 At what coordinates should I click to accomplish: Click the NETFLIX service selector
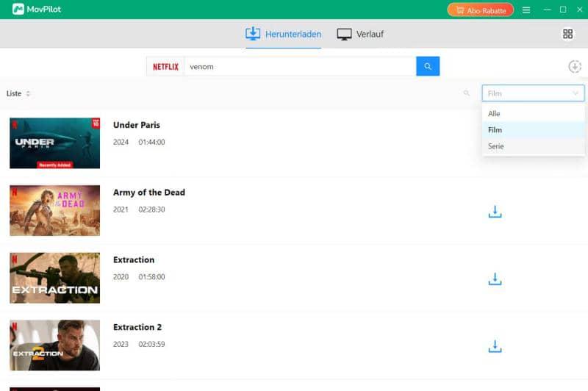165,67
